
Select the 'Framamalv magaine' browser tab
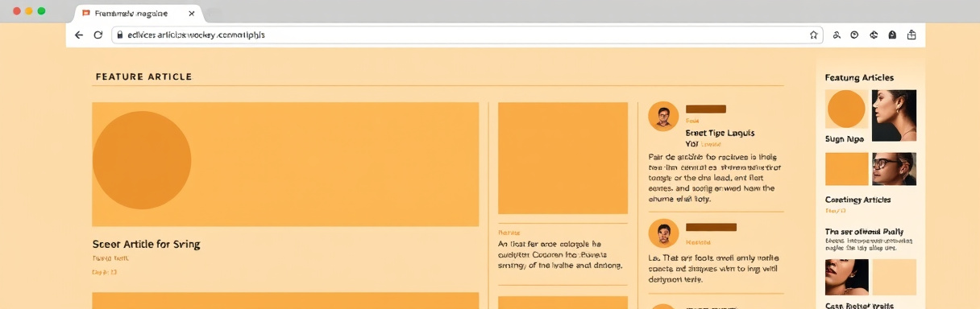(138, 14)
